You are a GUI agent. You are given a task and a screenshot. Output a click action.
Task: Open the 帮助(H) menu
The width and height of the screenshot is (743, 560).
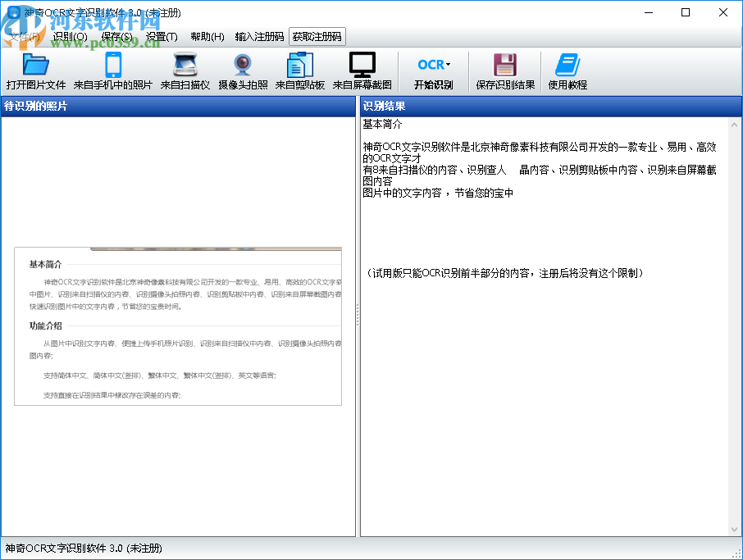(x=207, y=37)
